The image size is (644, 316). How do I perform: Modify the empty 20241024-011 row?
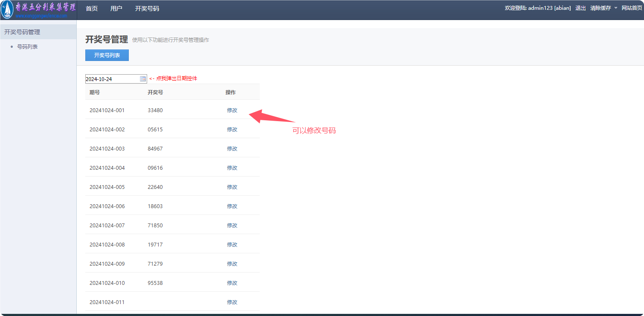[232, 302]
